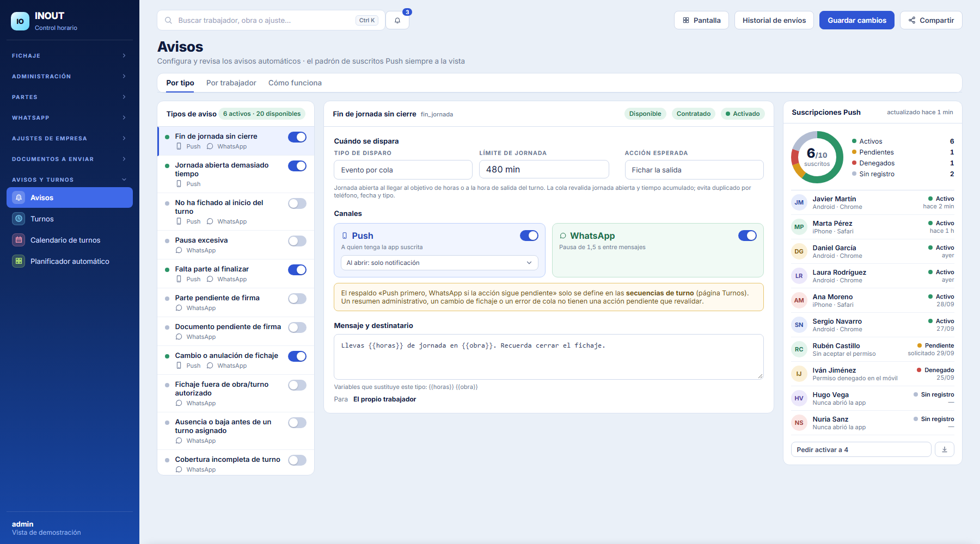The height and width of the screenshot is (544, 980).
Task: Disable the WhatsApp channel toggle
Action: point(748,236)
